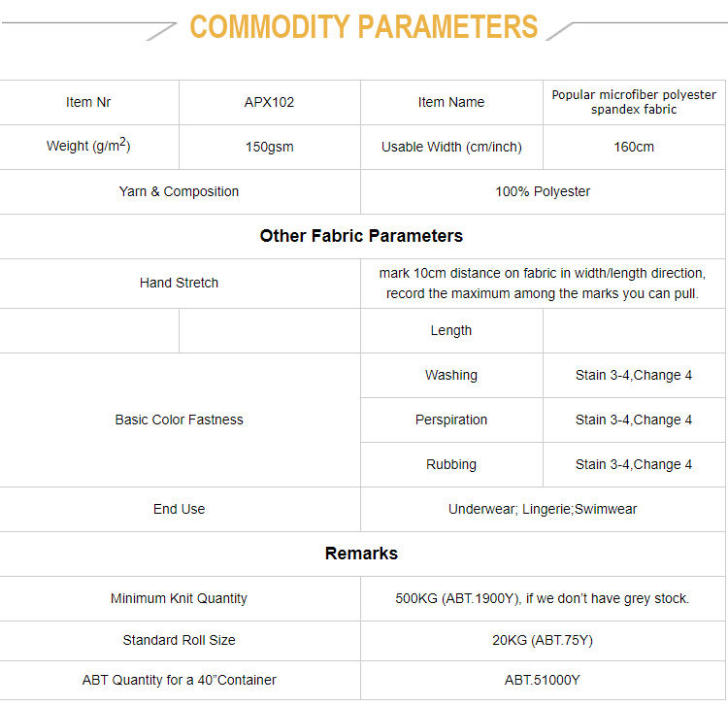This screenshot has height=706, width=728.
Task: Select the 20KG (ABT.75Y) roll size value
Action: tap(543, 640)
